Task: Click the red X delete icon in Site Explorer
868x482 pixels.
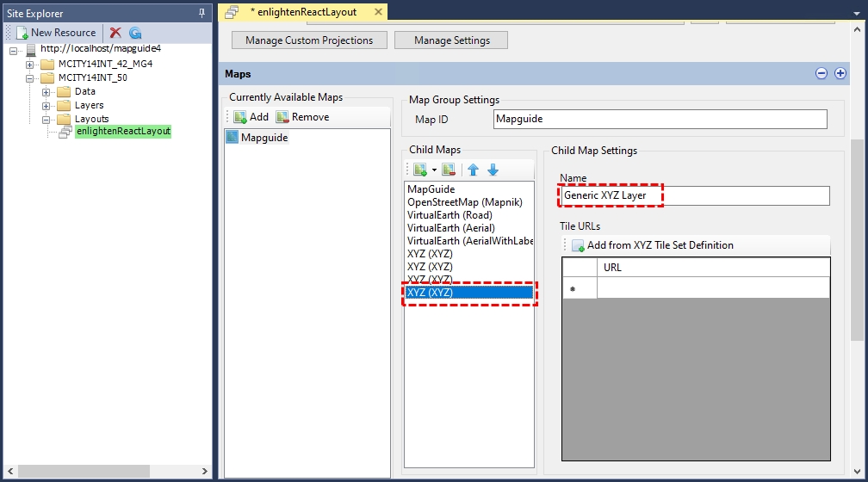Action: pyautogui.click(x=115, y=33)
